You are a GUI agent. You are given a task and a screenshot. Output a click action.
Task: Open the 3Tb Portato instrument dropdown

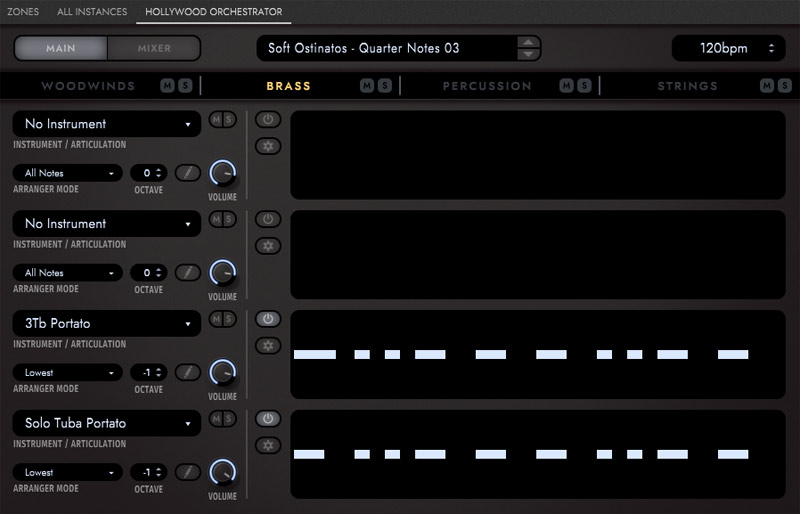pyautogui.click(x=107, y=324)
